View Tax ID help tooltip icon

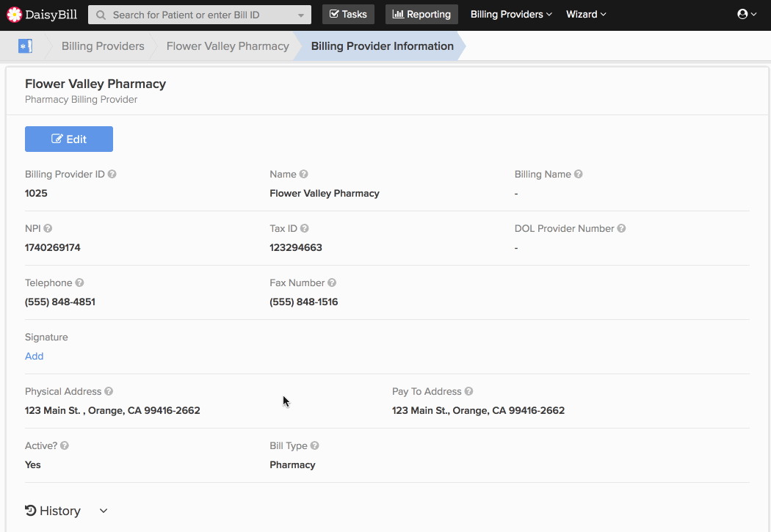(305, 228)
